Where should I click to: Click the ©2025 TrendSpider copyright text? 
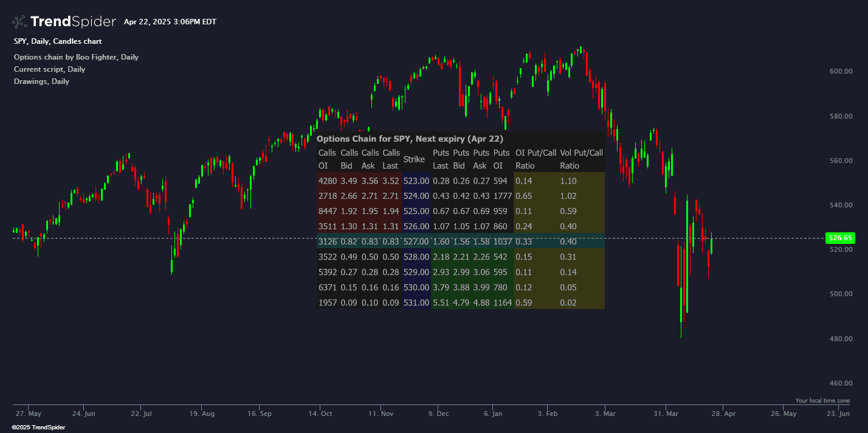[38, 428]
